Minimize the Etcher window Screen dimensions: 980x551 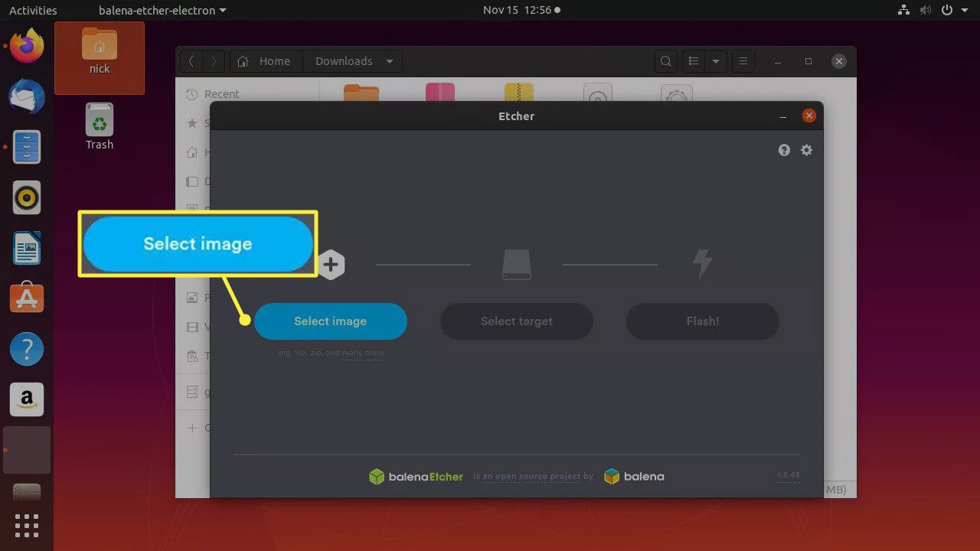[783, 116]
